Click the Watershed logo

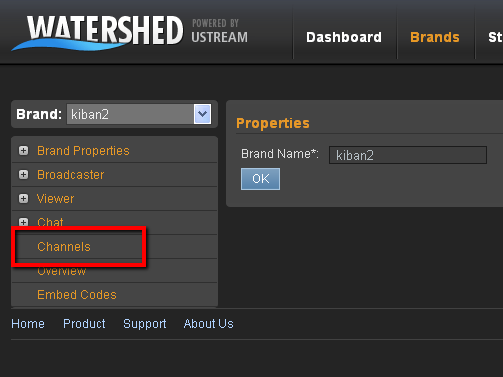tap(97, 33)
